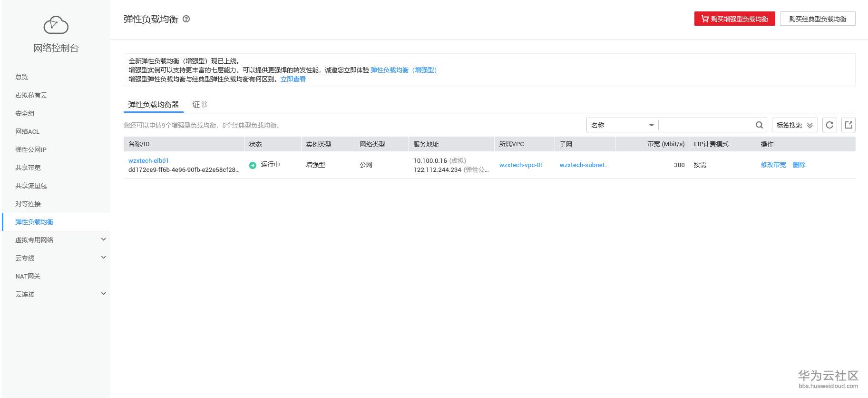Click the 122.112.244.234 elastic IP
The width and height of the screenshot is (868, 398).
coord(437,169)
